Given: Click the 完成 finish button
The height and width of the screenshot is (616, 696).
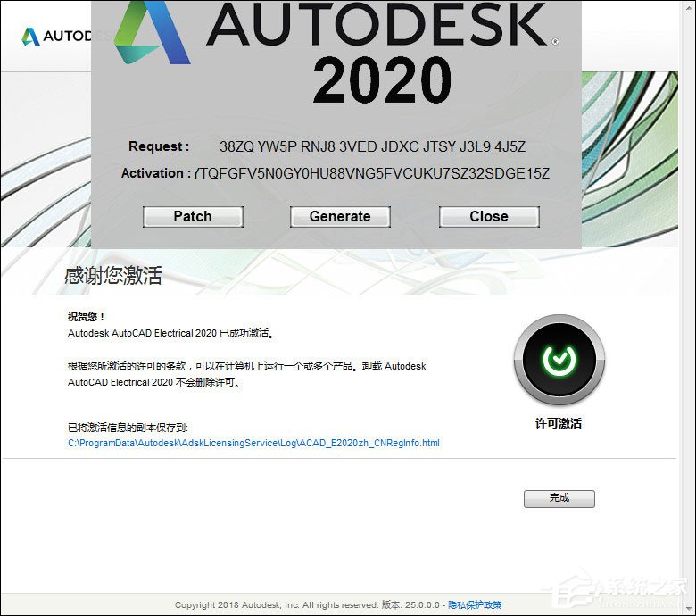Looking at the screenshot, I should (x=559, y=498).
